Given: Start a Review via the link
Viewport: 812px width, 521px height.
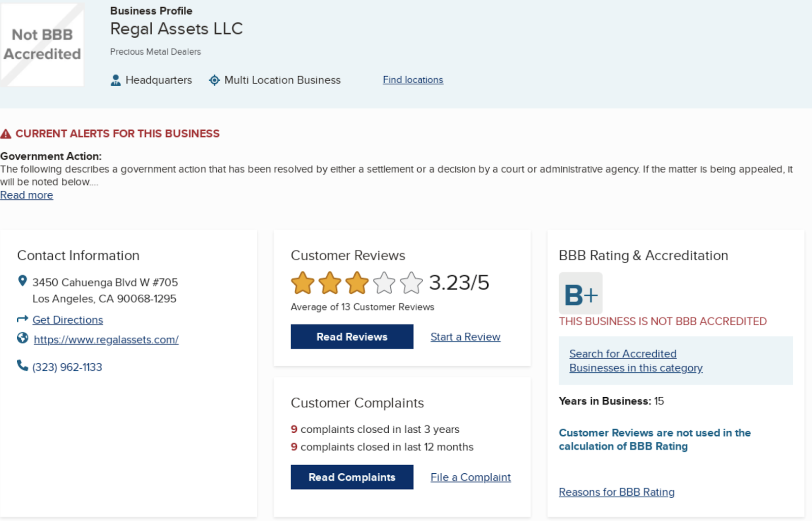Looking at the screenshot, I should pyautogui.click(x=465, y=337).
